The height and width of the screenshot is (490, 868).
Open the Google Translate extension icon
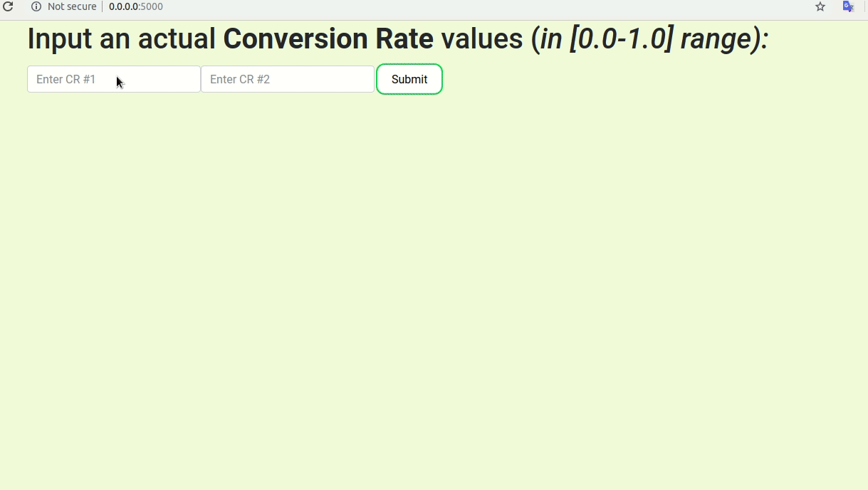pos(848,6)
